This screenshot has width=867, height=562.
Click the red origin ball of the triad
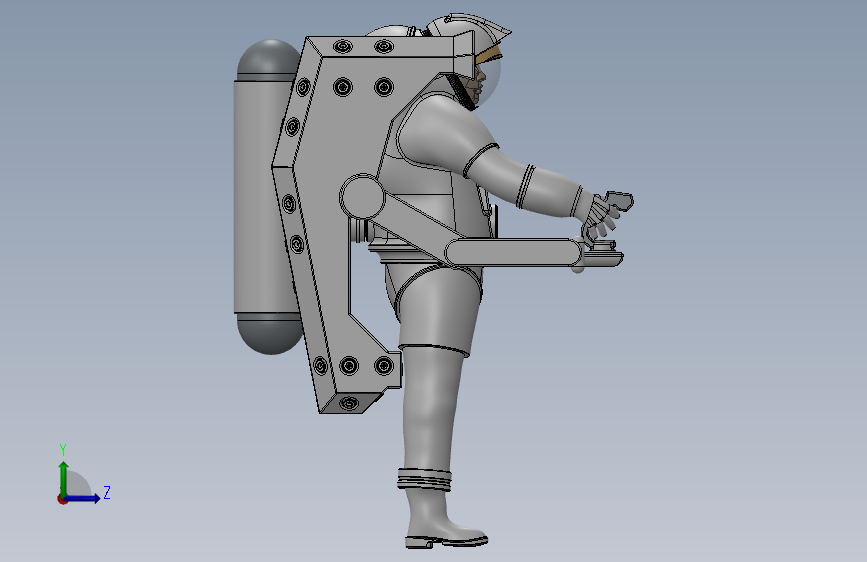62,499
